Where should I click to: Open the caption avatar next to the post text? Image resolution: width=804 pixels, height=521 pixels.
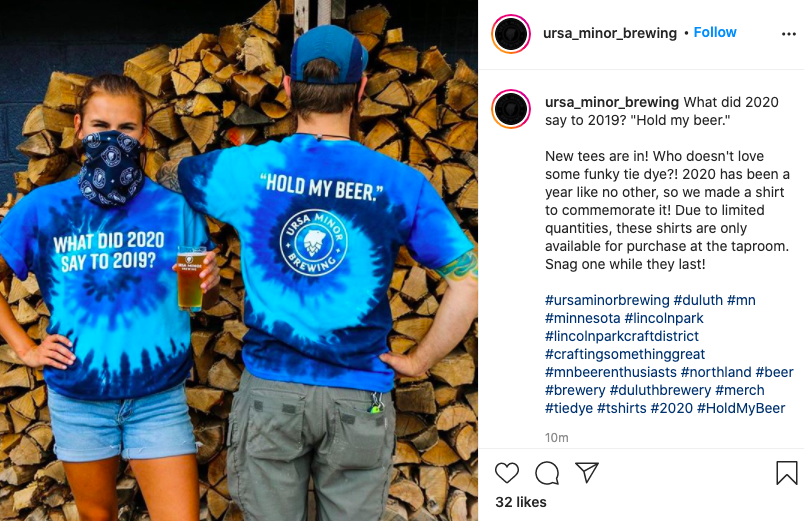click(x=511, y=109)
